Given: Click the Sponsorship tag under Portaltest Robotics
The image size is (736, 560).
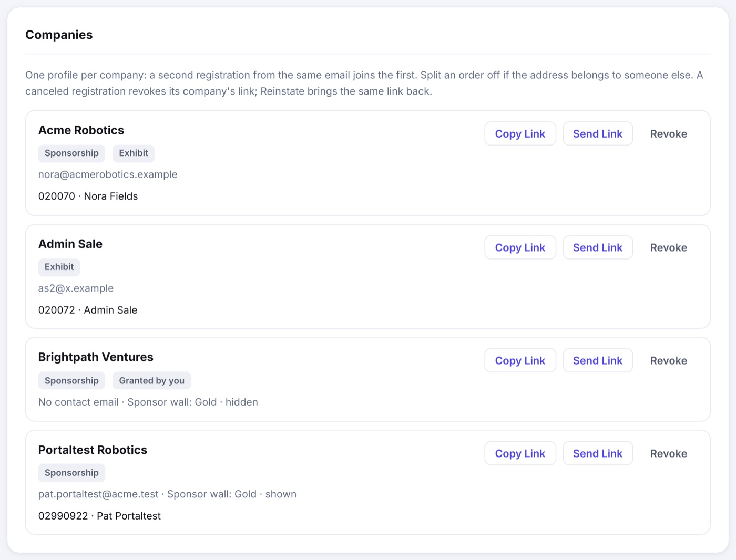Looking at the screenshot, I should click(71, 473).
